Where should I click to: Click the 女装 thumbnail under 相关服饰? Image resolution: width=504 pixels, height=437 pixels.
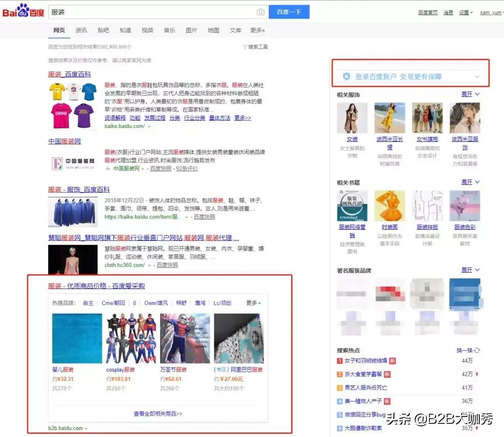351,116
